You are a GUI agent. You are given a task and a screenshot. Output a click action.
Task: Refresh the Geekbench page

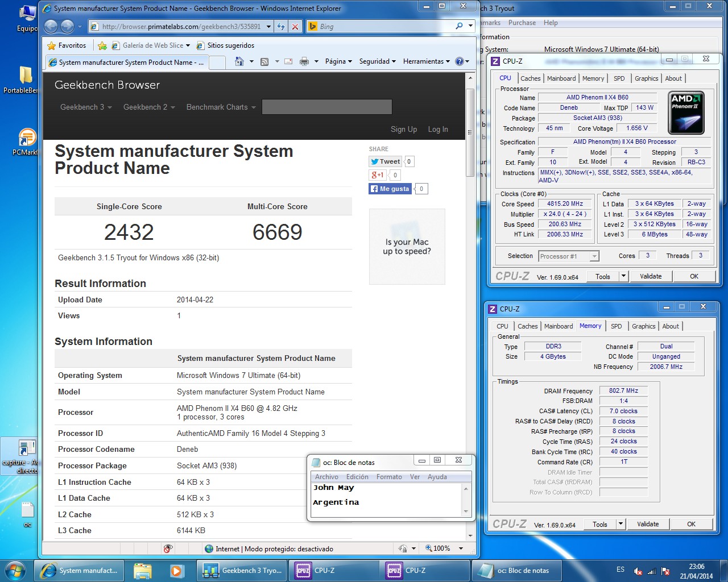[x=281, y=26]
